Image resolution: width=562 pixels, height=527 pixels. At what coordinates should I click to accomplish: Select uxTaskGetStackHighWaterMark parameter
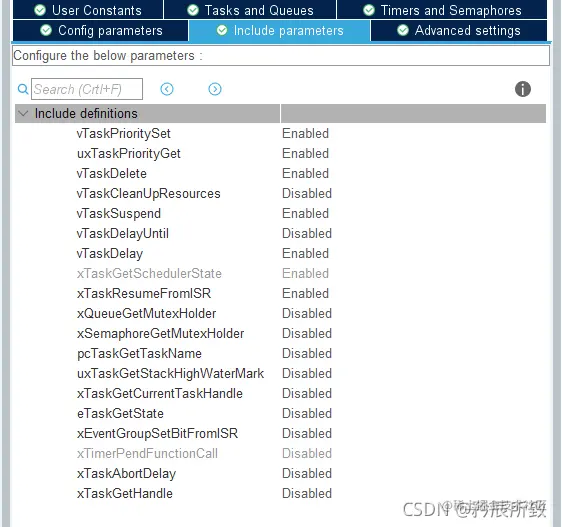pos(171,374)
